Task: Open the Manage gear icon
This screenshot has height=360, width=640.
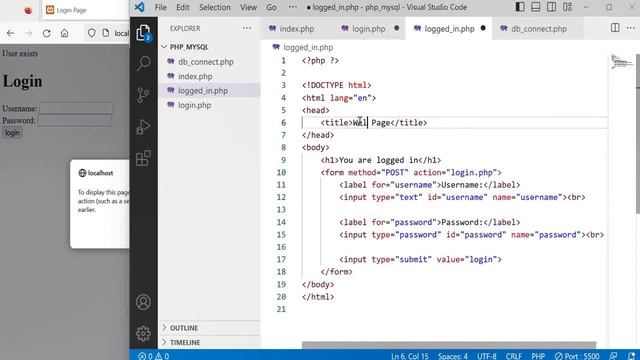Action: (143, 333)
